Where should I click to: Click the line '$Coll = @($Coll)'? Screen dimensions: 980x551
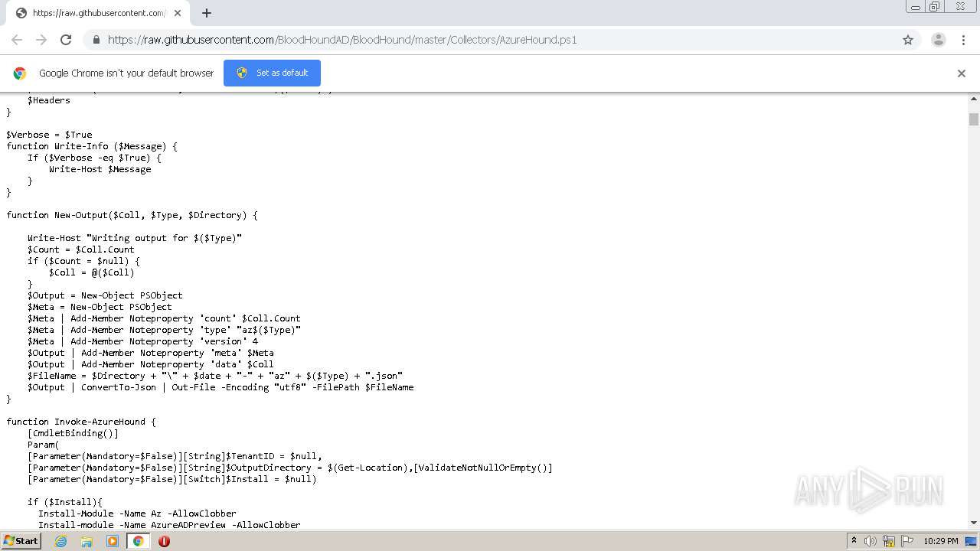pyautogui.click(x=92, y=272)
